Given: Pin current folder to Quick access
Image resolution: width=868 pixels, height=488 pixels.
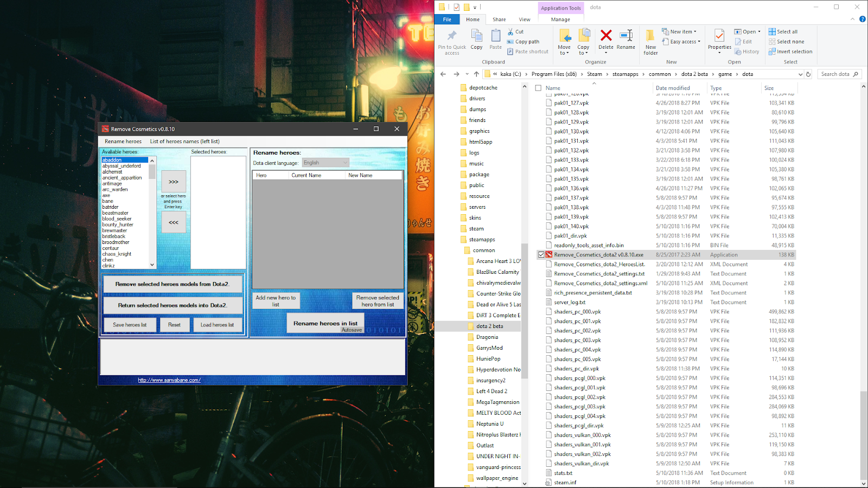Looking at the screenshot, I should (x=451, y=41).
